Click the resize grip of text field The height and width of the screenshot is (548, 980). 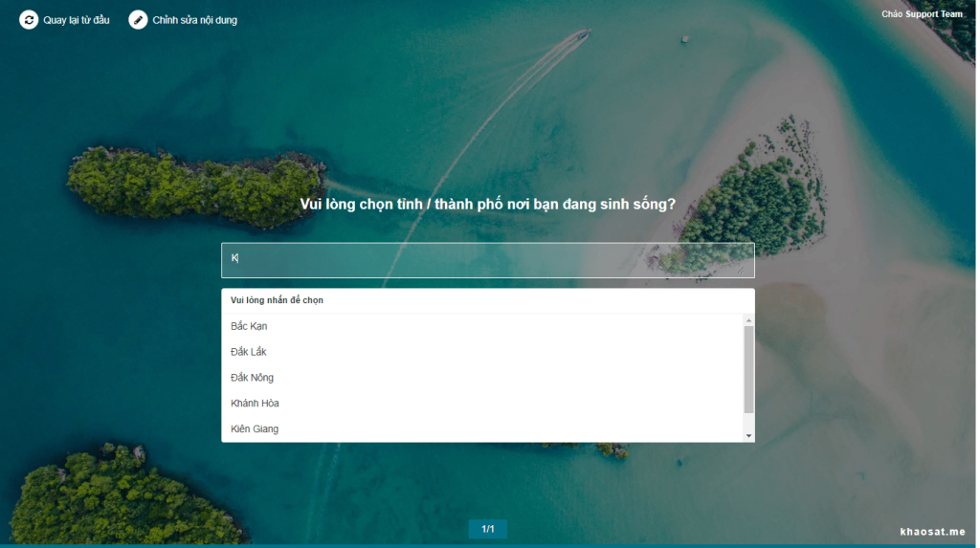[742, 271]
